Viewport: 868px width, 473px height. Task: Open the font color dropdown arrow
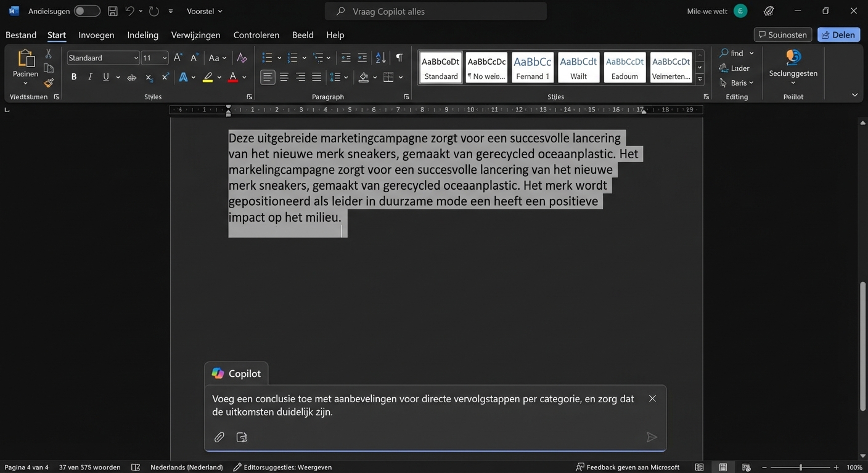click(244, 77)
